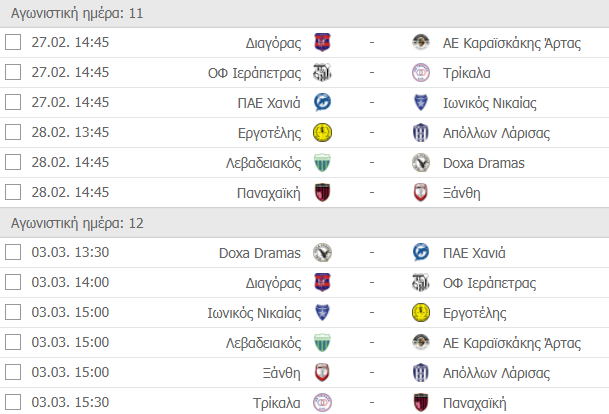Select checkbox for Doxa Dramas vs ΠΑΕ Χανιά
Image resolution: width=609 pixels, height=414 pixels.
click(13, 253)
